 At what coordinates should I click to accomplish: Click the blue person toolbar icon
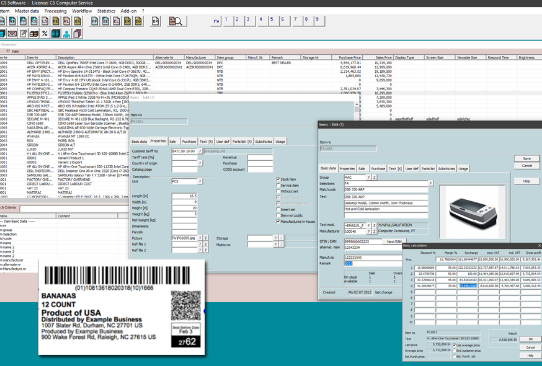coord(66,34)
